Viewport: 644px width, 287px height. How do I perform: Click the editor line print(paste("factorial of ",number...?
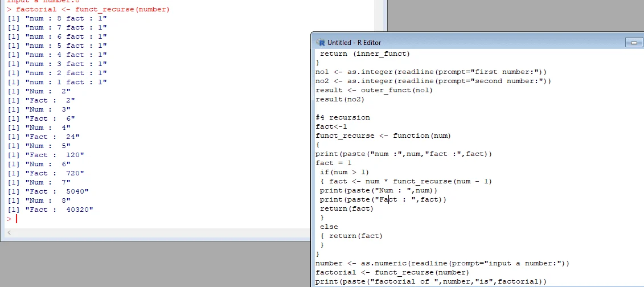pos(431,281)
